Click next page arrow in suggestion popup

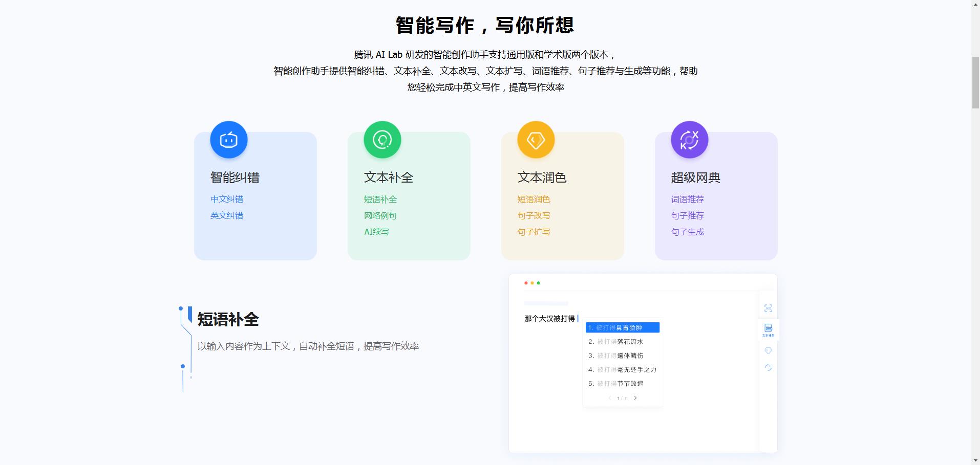tap(635, 398)
